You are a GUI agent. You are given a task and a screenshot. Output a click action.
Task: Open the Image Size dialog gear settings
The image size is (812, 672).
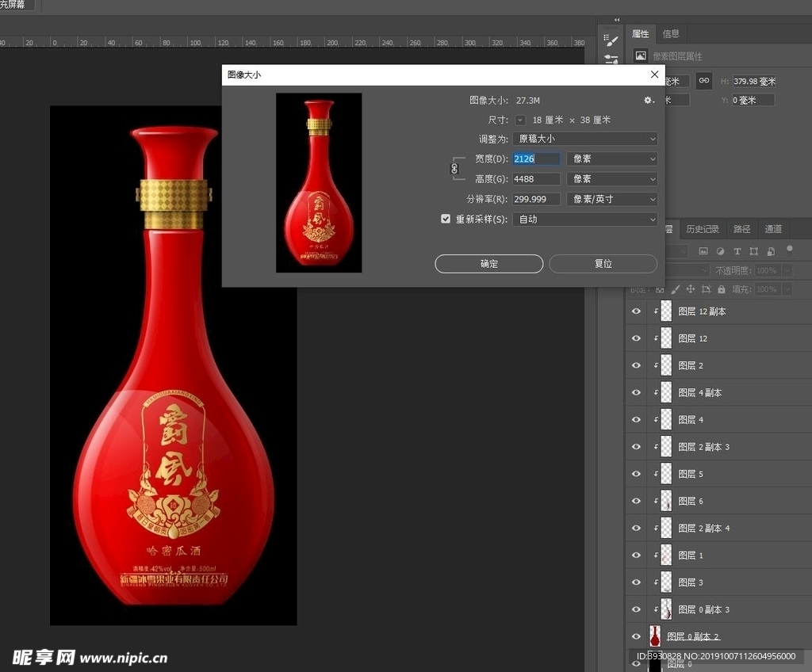[x=649, y=101]
